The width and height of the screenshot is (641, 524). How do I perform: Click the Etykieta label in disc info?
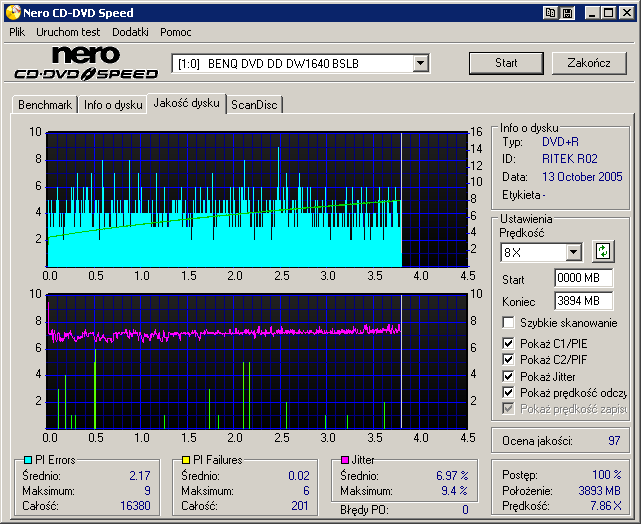[521, 195]
